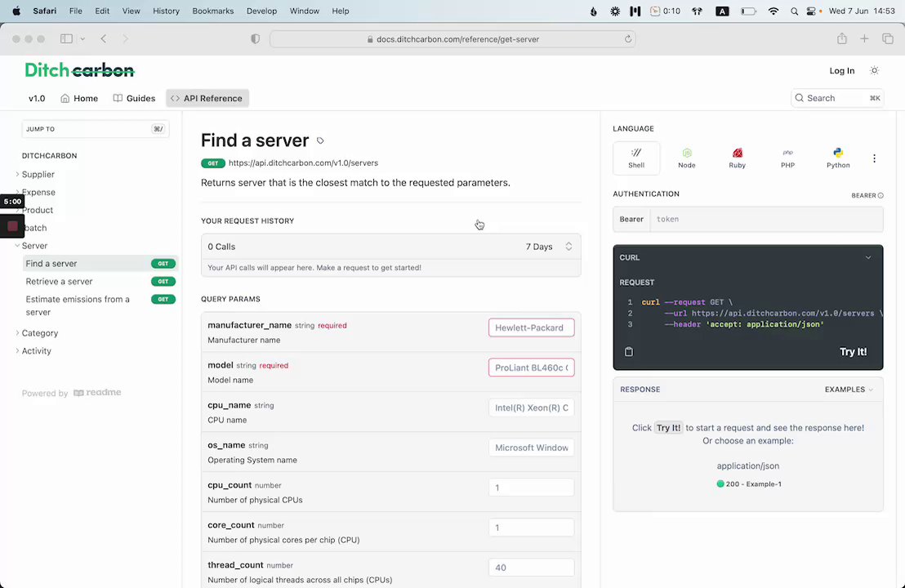Viewport: 905px width, 588px height.
Task: Click the Bearer info icon
Action: (x=880, y=196)
